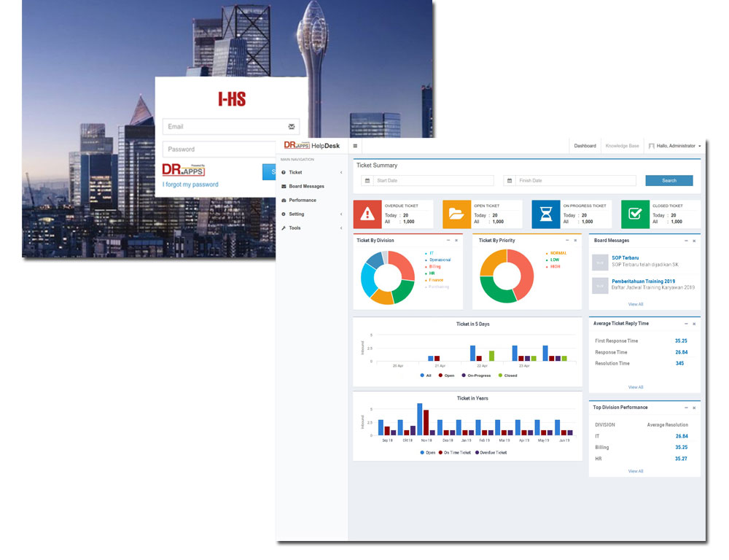Toggle the Closed legend in Ticket in 5 Days
The height and width of the screenshot is (560, 729).
click(507, 376)
